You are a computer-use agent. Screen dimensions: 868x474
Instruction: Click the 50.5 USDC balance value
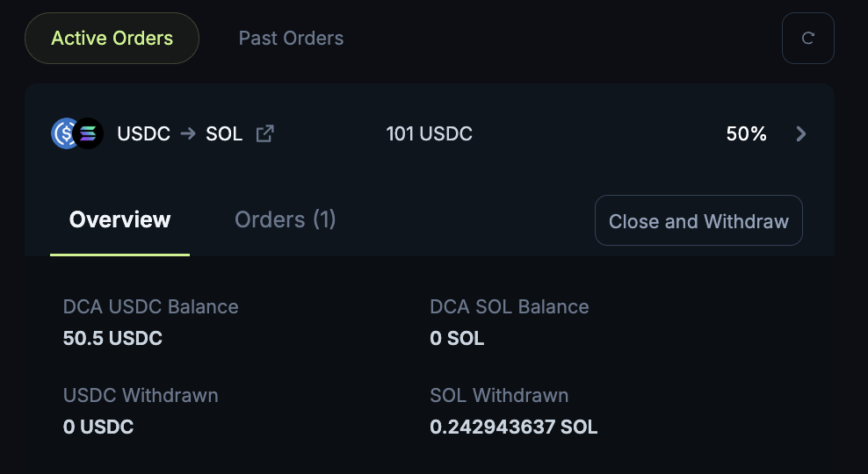tap(112, 338)
